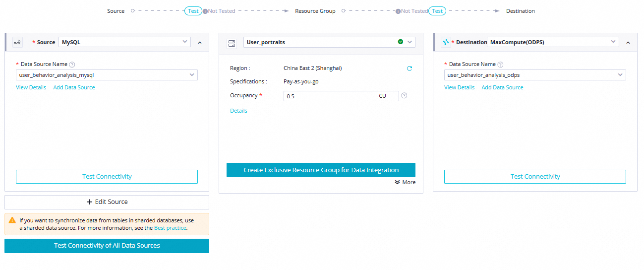Click Test Connectivity in the Destination panel
This screenshot has height=270, width=644.
[x=535, y=177]
